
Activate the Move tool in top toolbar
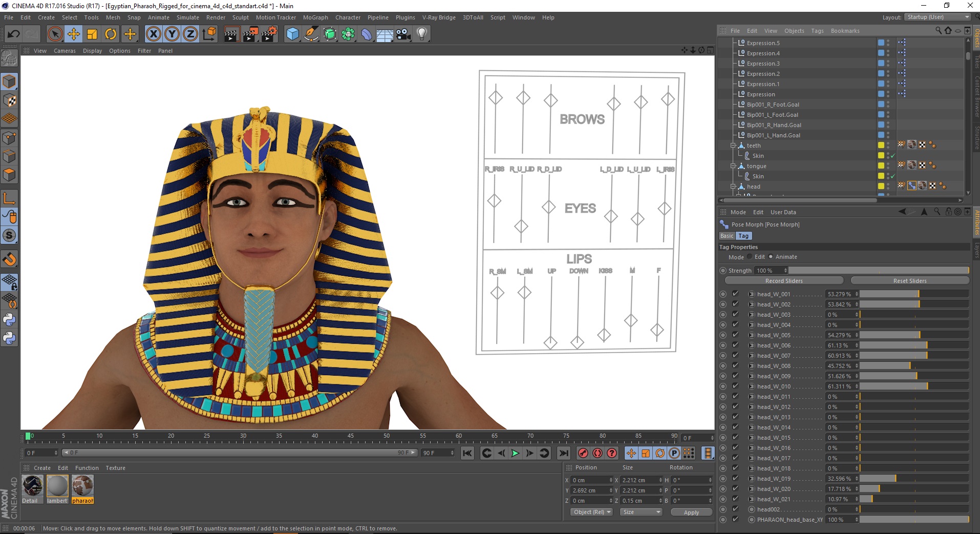[74, 34]
